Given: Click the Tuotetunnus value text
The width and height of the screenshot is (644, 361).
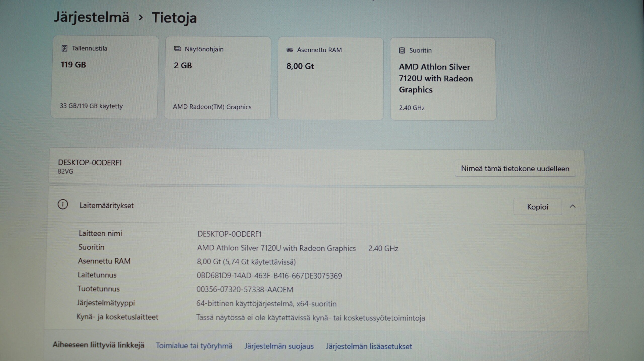Looking at the screenshot, I should tap(245, 290).
